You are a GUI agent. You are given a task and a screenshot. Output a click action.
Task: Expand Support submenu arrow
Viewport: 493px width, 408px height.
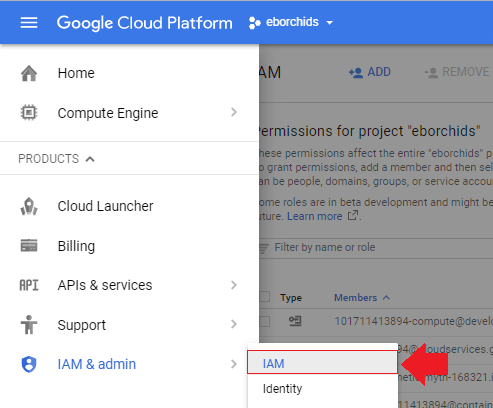(x=234, y=324)
